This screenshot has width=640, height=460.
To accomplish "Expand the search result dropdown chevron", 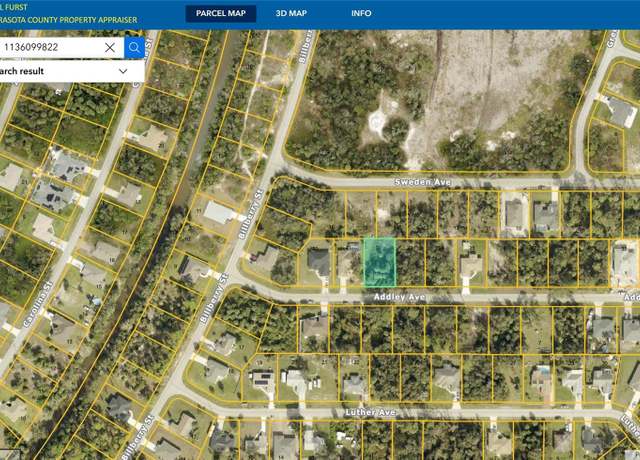I will 123,71.
